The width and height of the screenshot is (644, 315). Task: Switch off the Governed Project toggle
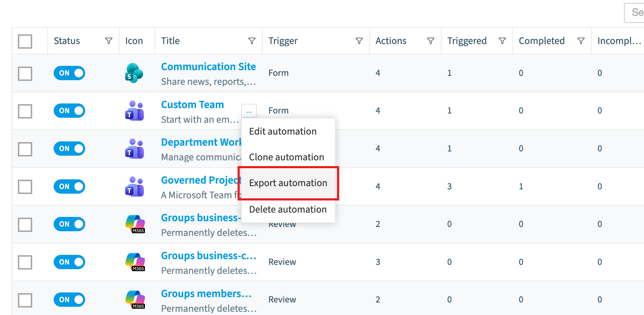[69, 186]
